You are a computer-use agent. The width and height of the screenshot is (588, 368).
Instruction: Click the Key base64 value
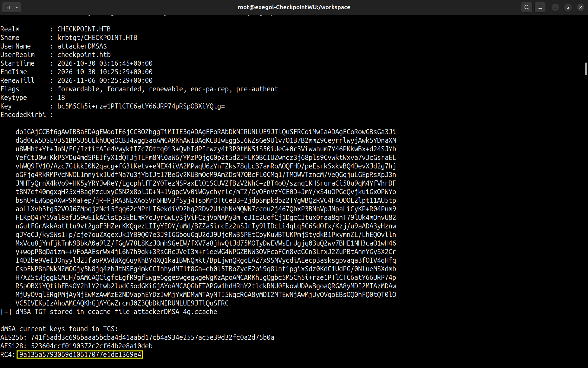[x=141, y=106]
